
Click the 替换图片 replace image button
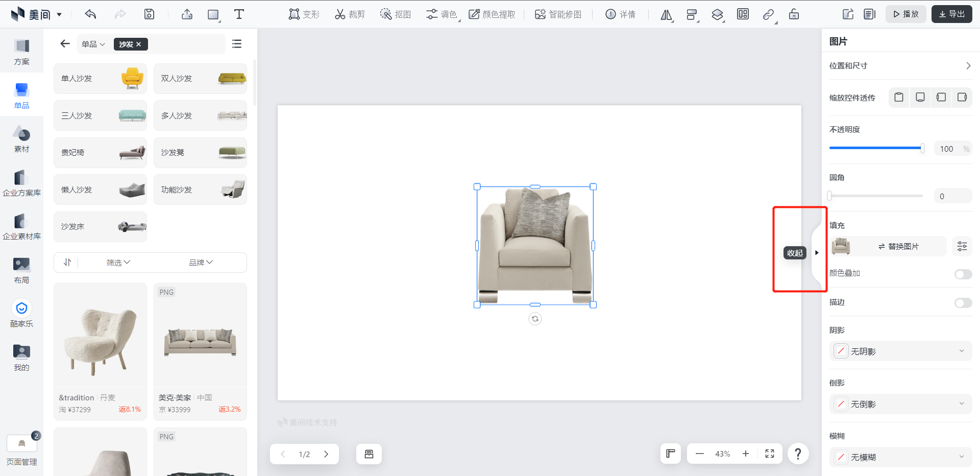pyautogui.click(x=898, y=247)
